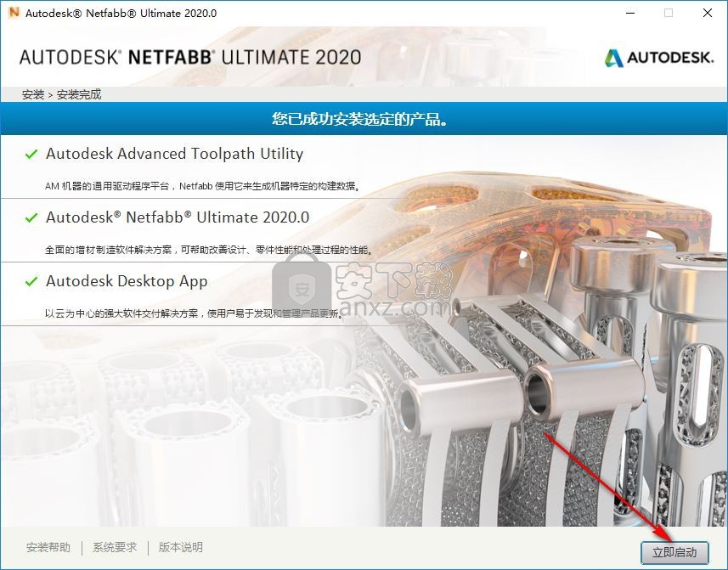Click the 安装 > 安装完成 breadcrumb text
728x570 pixels.
pyautogui.click(x=61, y=94)
